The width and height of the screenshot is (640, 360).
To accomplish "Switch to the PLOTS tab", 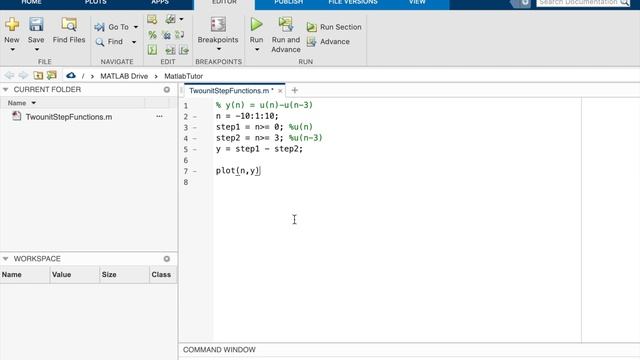I will 96,2.
